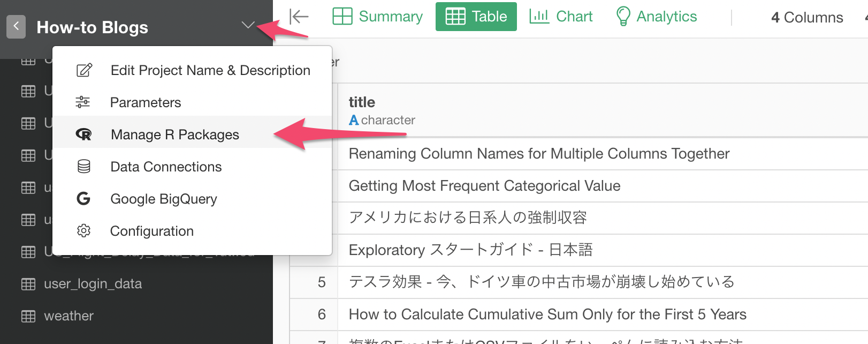Switch to the Summary view tab
The image size is (868, 344).
pos(378,17)
